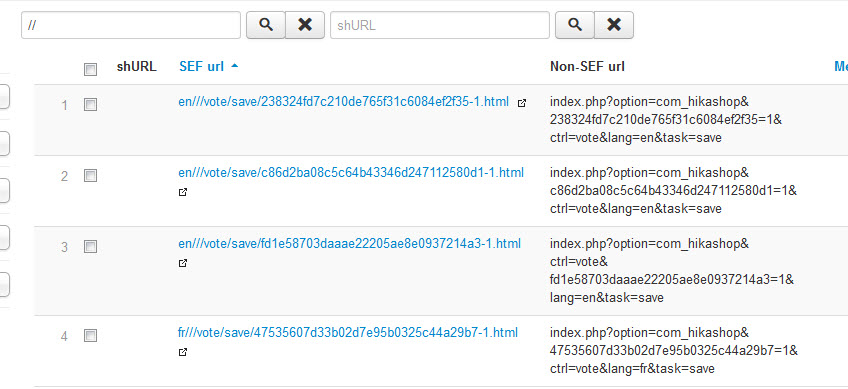This screenshot has width=848, height=389.
Task: Clear the '//' search field with the X icon
Action: coord(305,25)
